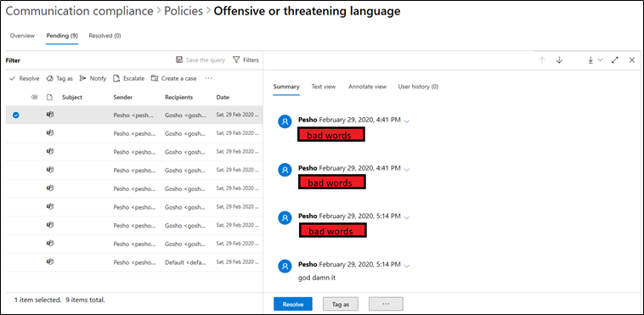Select the Pending (9) tab
Image resolution: width=644 pixels, height=315 pixels.
(x=62, y=36)
